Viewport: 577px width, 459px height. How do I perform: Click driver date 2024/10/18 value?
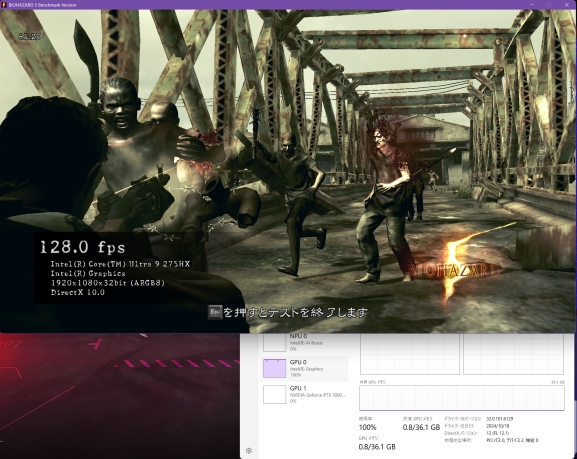tap(497, 426)
